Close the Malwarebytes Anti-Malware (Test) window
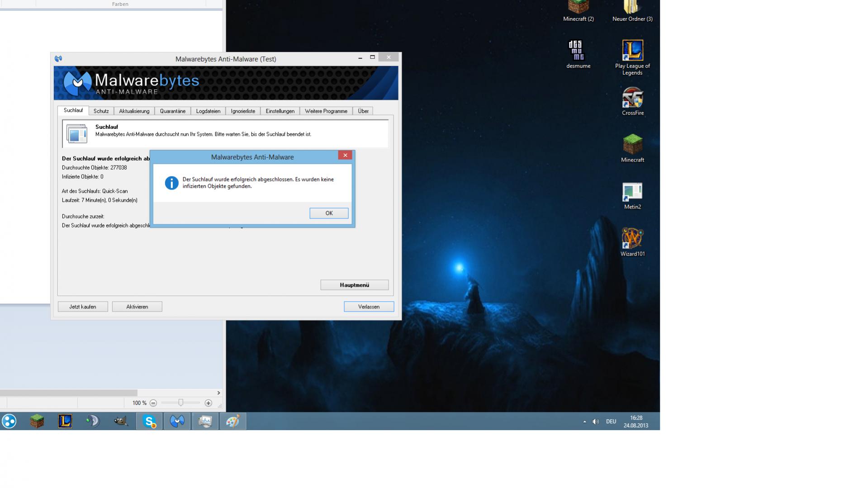 pyautogui.click(x=389, y=57)
